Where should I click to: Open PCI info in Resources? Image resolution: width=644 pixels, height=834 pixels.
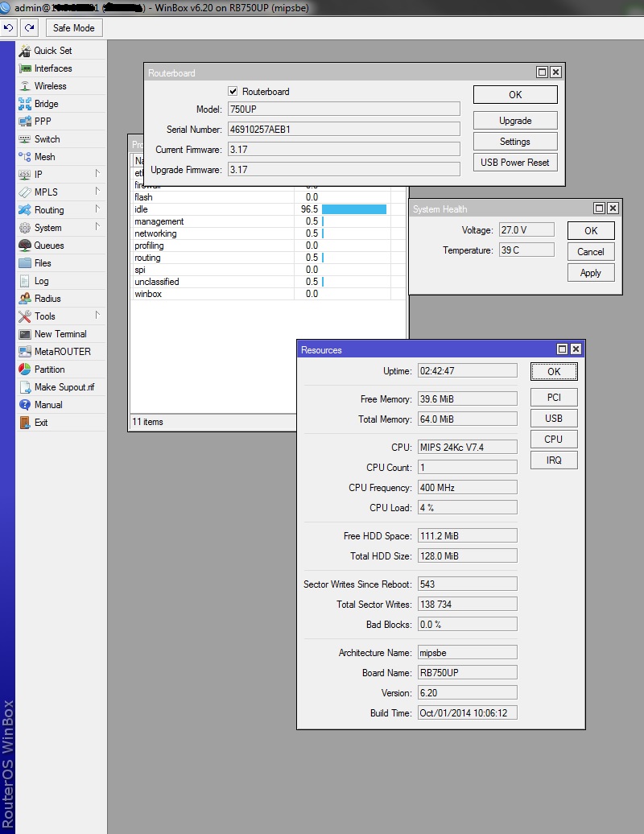coord(554,398)
